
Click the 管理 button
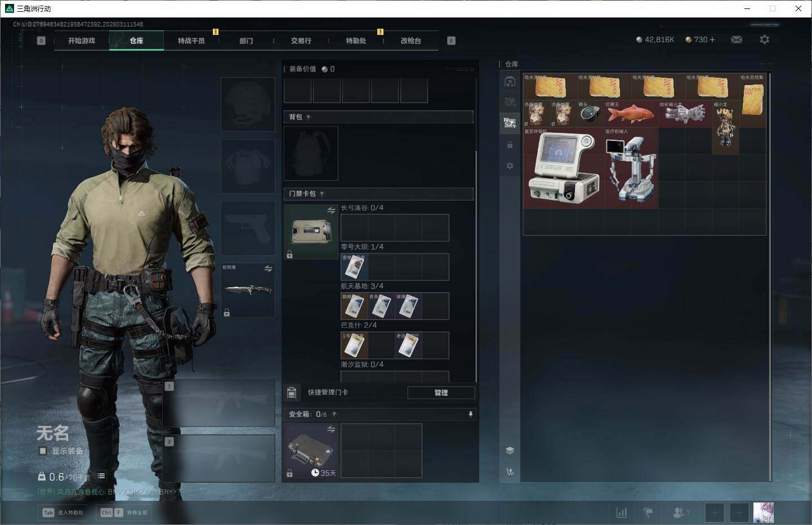click(441, 393)
